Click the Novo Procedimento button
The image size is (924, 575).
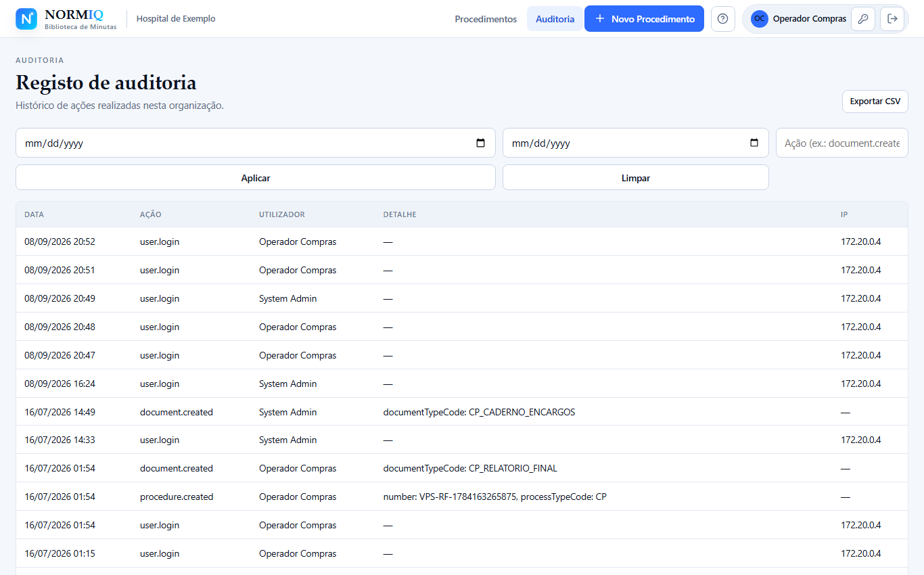coord(644,19)
